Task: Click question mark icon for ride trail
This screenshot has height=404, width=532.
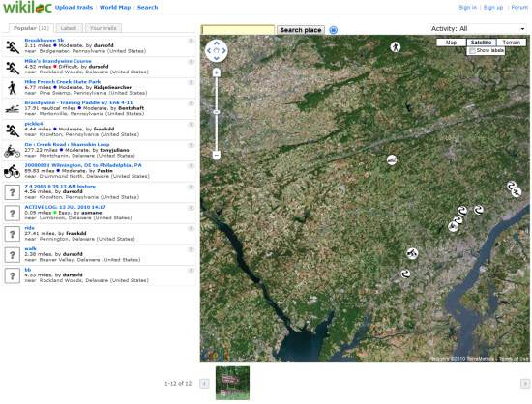Action: coord(13,234)
